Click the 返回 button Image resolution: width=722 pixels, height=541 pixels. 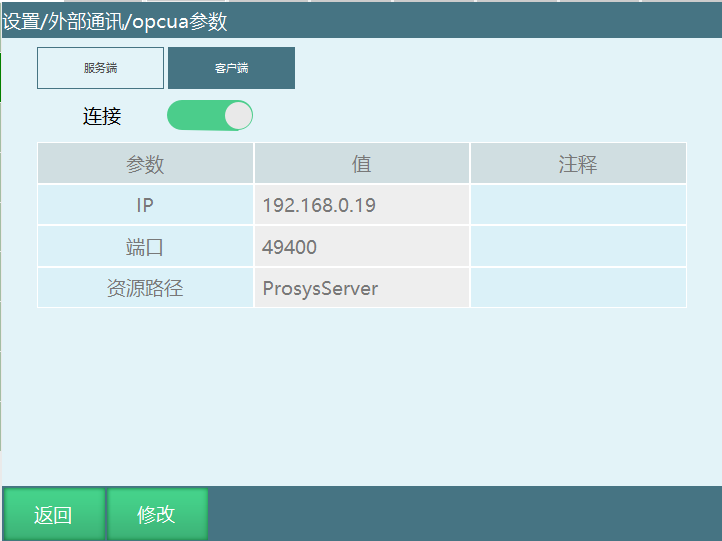[53, 514]
